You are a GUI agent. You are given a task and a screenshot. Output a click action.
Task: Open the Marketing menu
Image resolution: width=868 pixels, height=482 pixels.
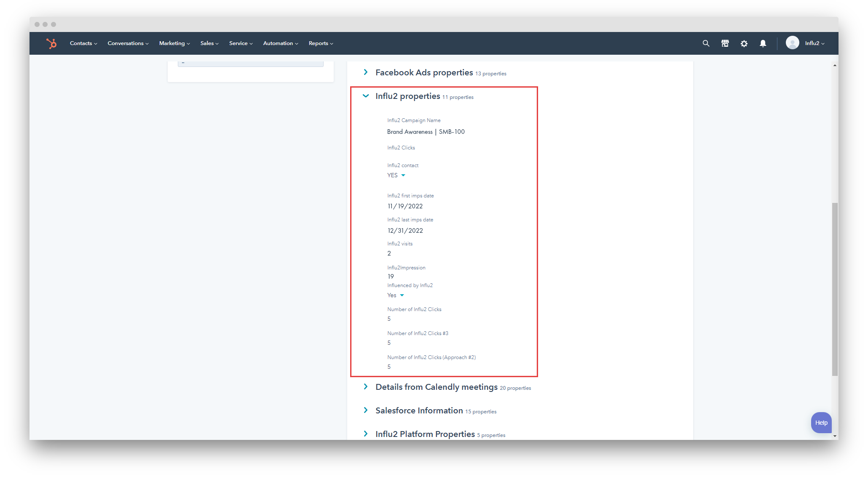(174, 43)
